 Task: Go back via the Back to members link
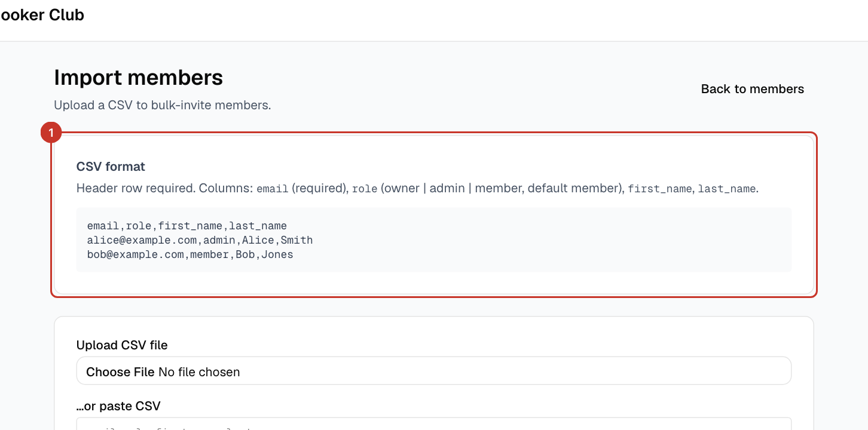(752, 89)
